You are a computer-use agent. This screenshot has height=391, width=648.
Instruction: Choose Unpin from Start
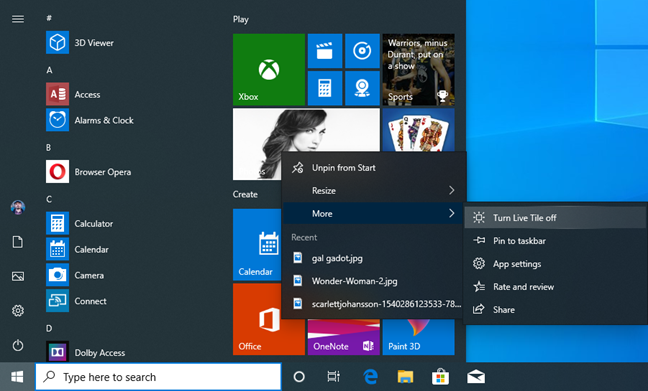point(374,168)
